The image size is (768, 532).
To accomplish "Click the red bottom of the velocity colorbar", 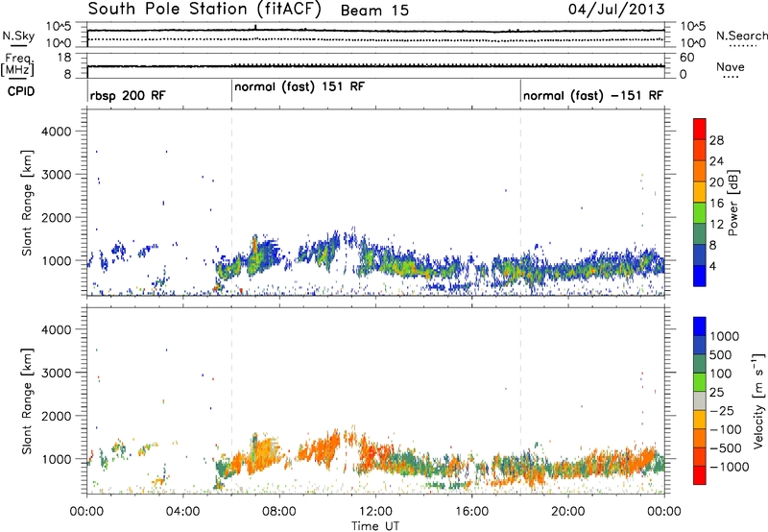I will pyautogui.click(x=700, y=475).
